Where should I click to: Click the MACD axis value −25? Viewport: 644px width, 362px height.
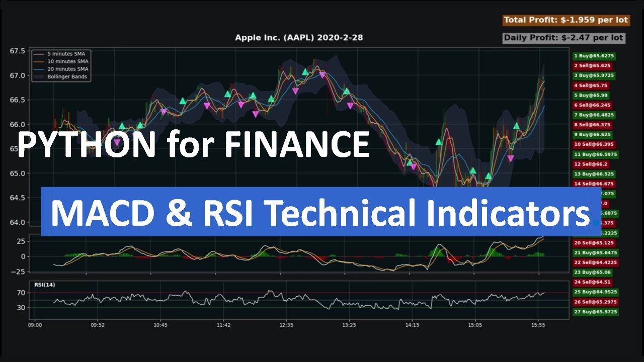click(17, 272)
